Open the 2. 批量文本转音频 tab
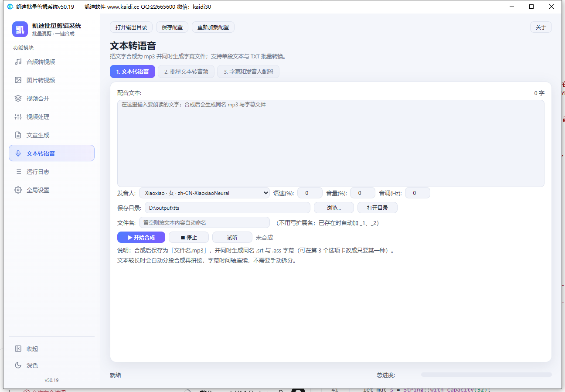Viewport: 565px width, 392px height. 186,72
